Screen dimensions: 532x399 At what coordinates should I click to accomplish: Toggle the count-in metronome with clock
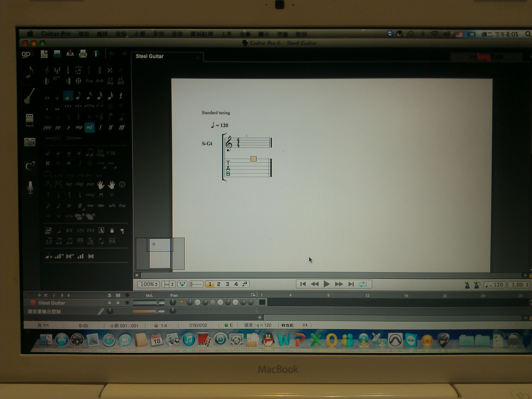(477, 285)
